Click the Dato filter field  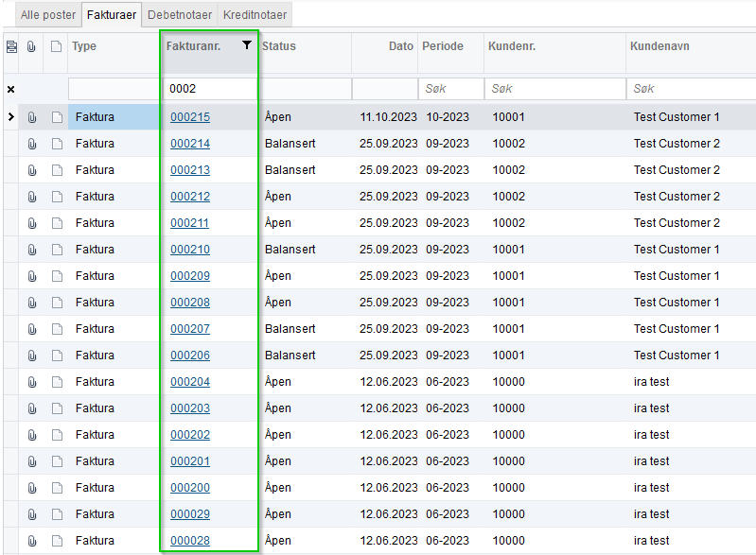point(385,89)
